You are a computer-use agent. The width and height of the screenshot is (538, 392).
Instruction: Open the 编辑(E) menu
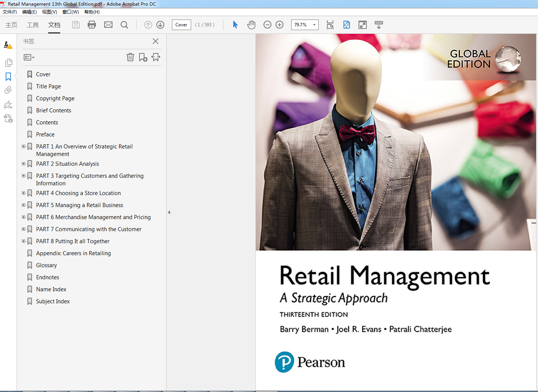coord(29,12)
